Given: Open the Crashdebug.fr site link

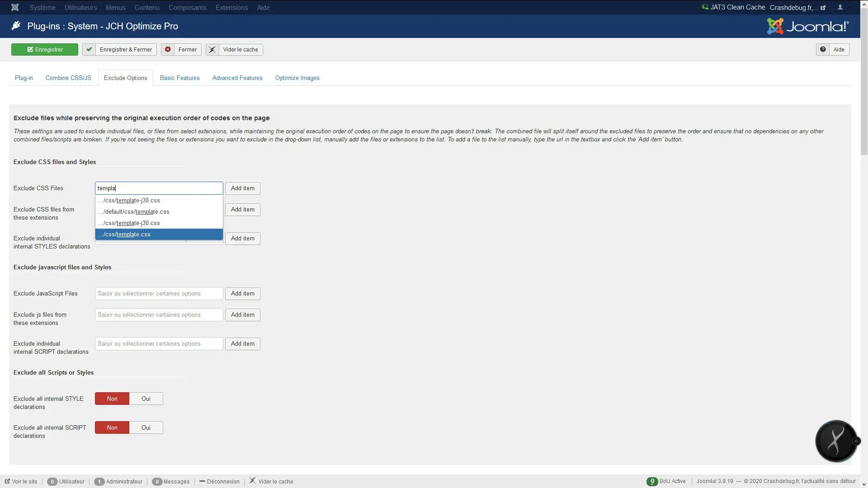Looking at the screenshot, I should [797, 8].
